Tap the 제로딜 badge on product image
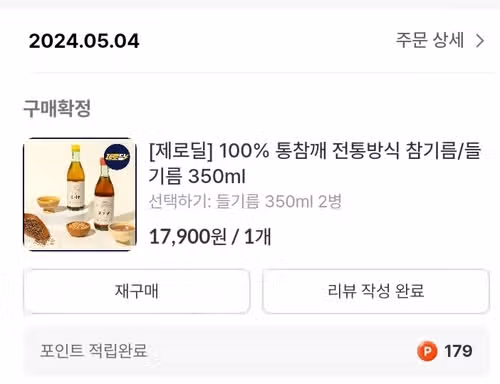Image resolution: width=500 pixels, height=384 pixels. click(117, 157)
